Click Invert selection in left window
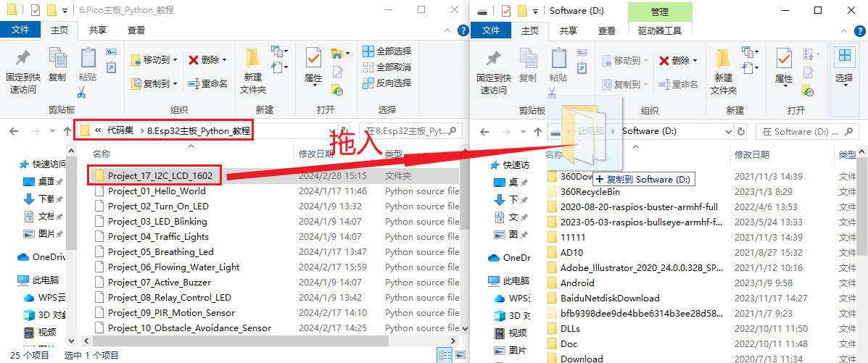Screen dimensions: 868x363 (387, 83)
